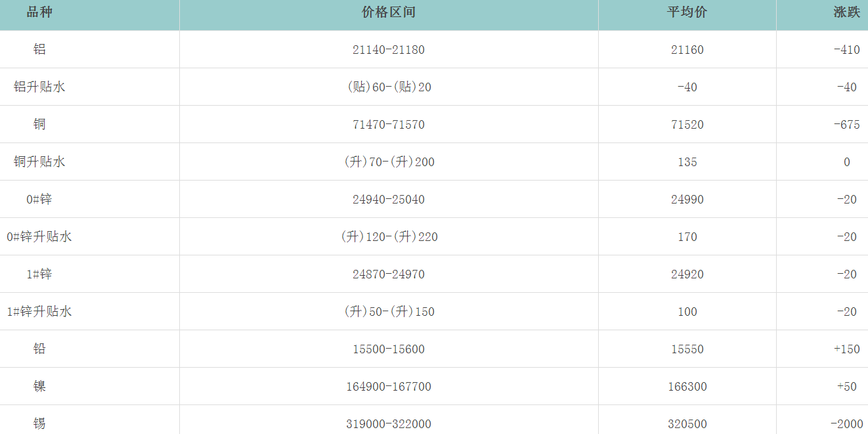Select the 0#锌升贴水 row label
The image size is (868, 434).
pyautogui.click(x=39, y=236)
